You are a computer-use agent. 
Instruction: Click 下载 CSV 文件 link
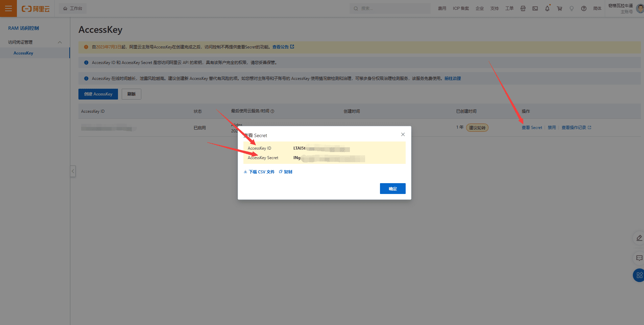(x=259, y=172)
